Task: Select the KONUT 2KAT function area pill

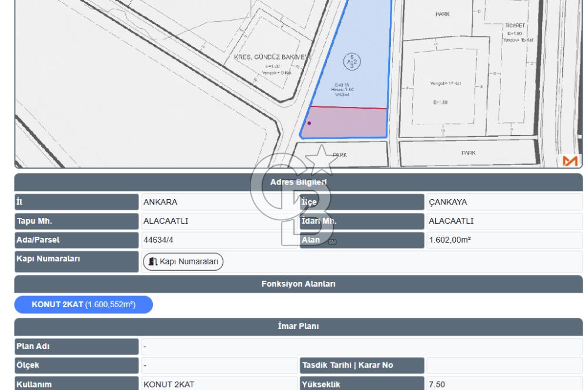Action: coord(83,304)
